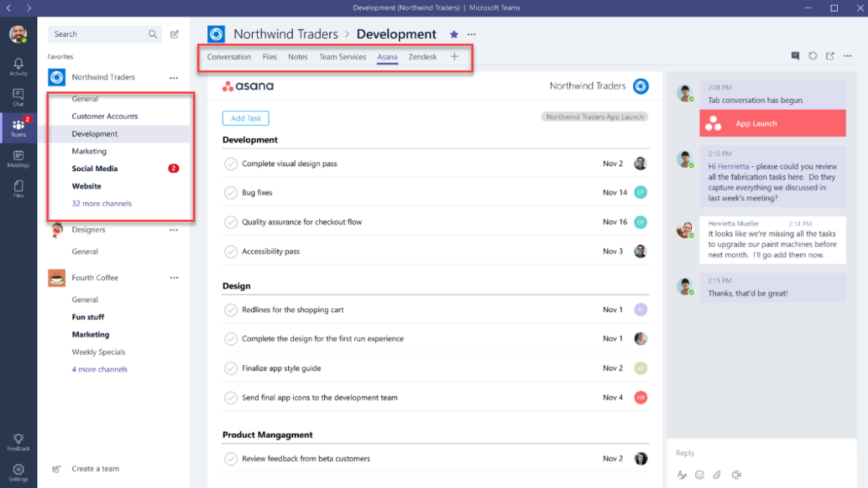Check off Quality assurance for checkout flow
Image resolution: width=868 pixels, height=488 pixels.
(x=230, y=222)
